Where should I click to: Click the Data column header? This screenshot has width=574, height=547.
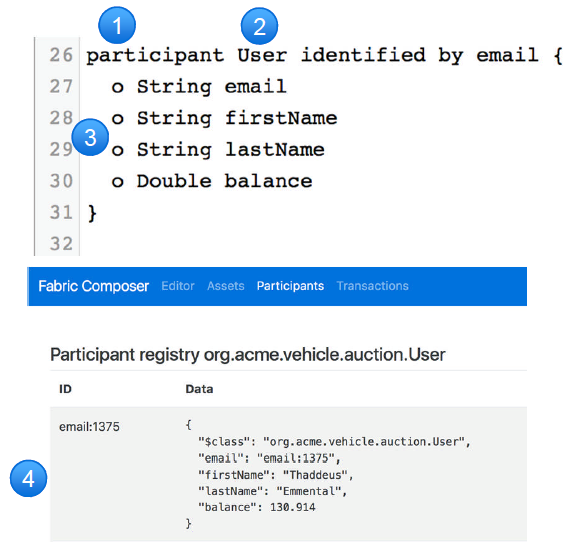(199, 389)
